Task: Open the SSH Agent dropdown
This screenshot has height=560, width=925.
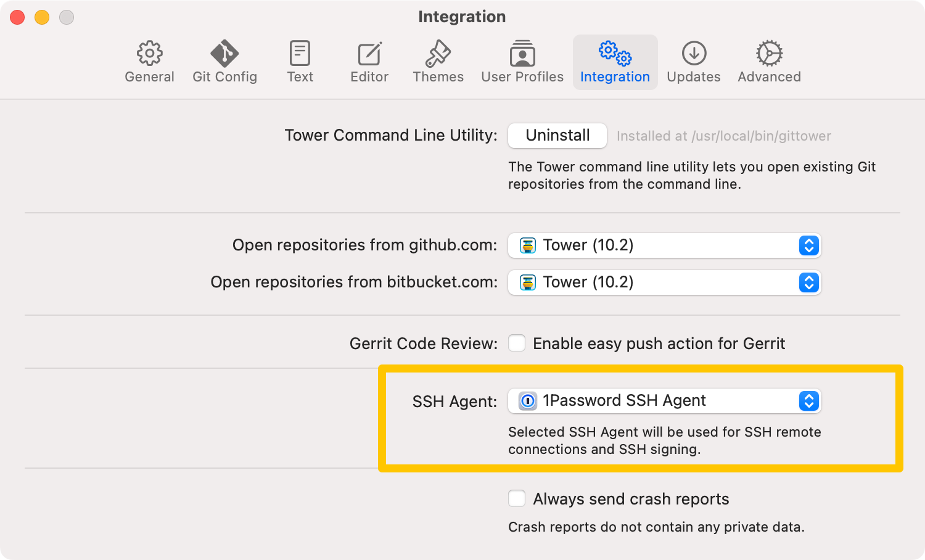Action: 808,401
